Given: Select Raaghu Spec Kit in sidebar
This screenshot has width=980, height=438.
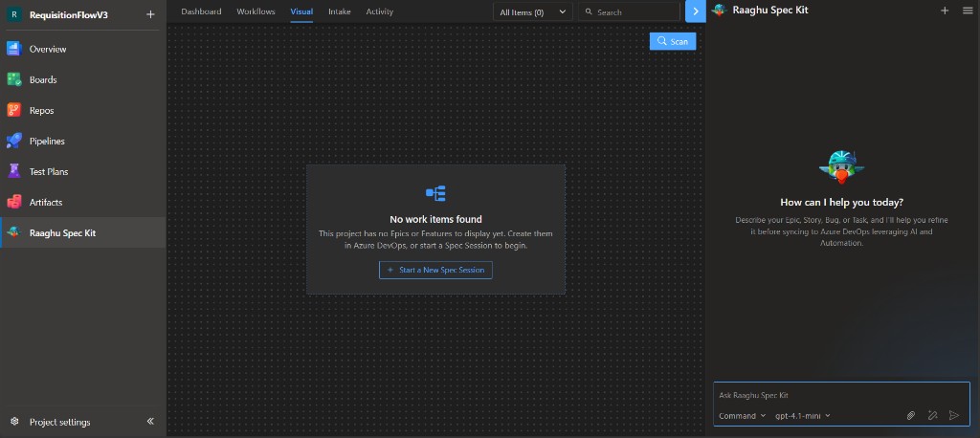Looking at the screenshot, I should tap(82, 232).
